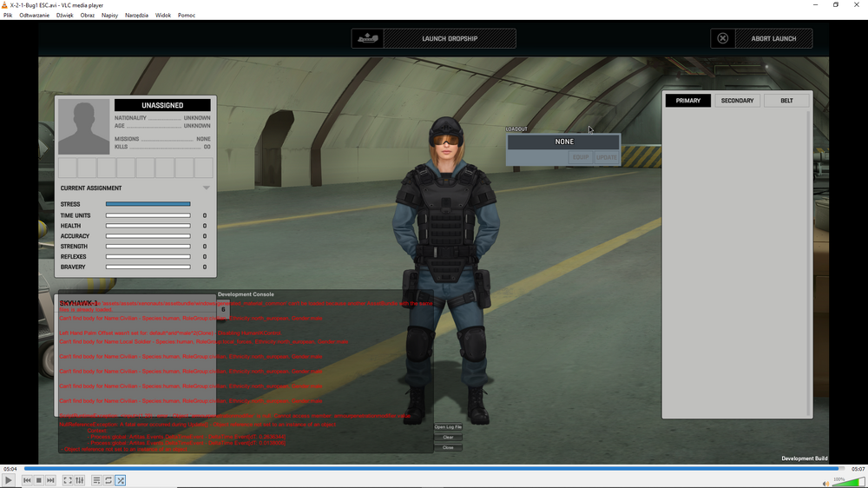
Task: Click Open Log File in console
Action: click(x=448, y=427)
